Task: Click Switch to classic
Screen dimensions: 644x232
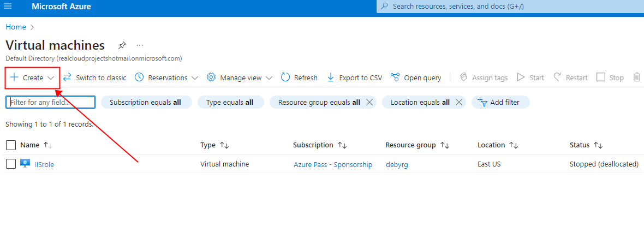Action: [95, 78]
